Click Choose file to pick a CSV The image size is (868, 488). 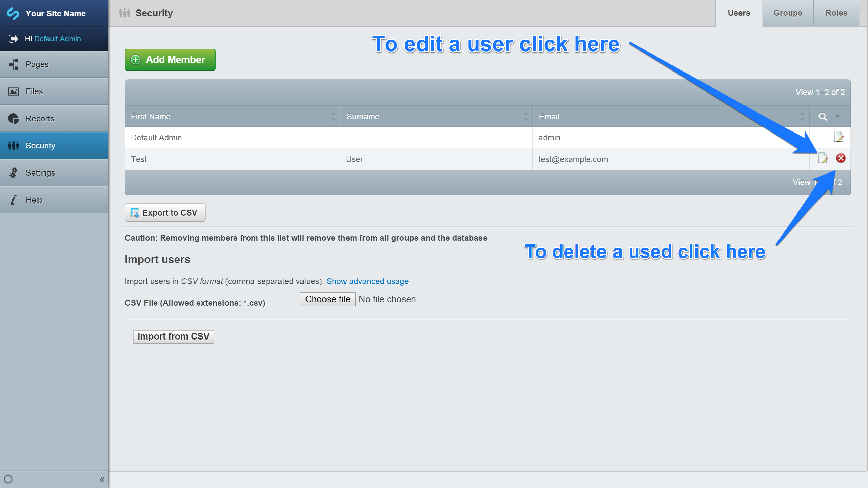327,299
